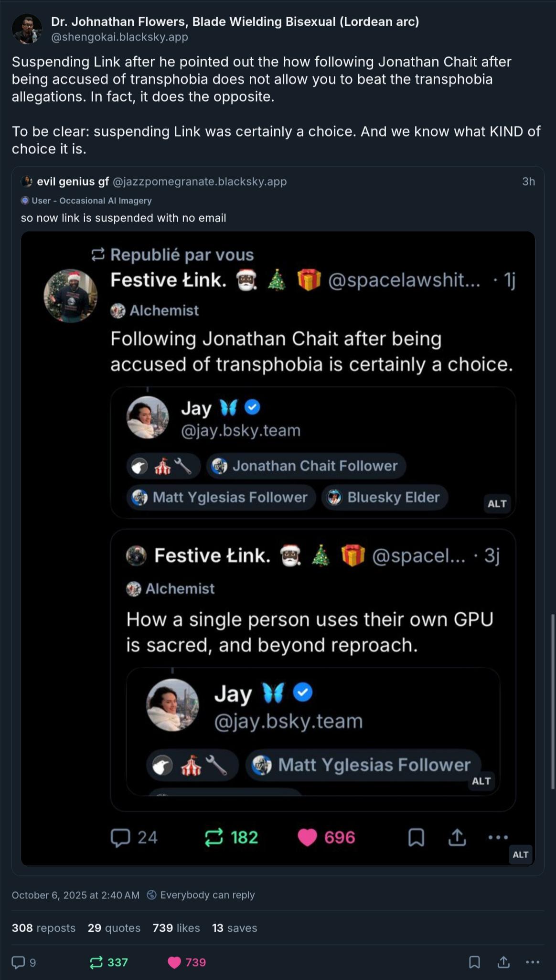
Task: Share the post via upload arrow icon
Action: (503, 962)
